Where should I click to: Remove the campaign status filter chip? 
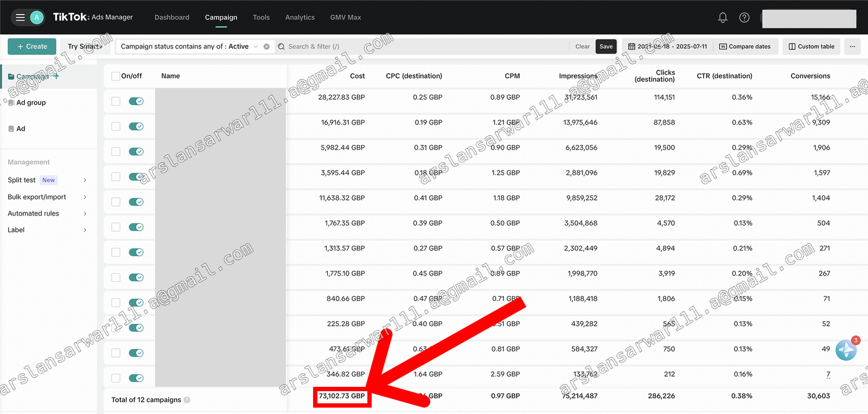[x=266, y=47]
